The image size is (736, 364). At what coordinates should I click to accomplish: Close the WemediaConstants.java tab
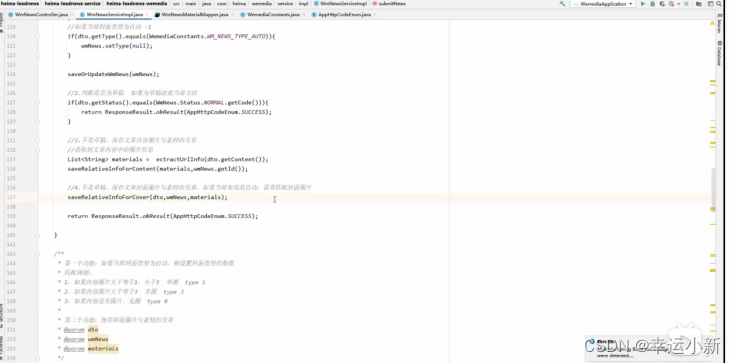(303, 15)
